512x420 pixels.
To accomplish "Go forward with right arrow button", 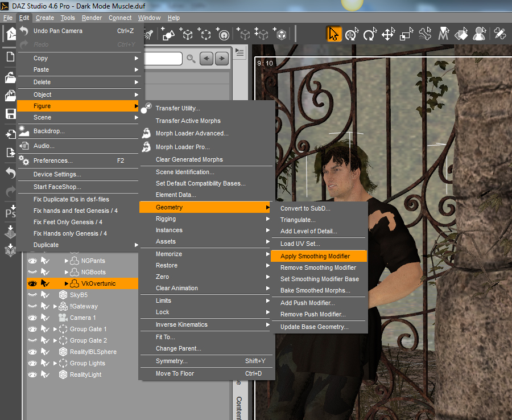I will point(222,59).
